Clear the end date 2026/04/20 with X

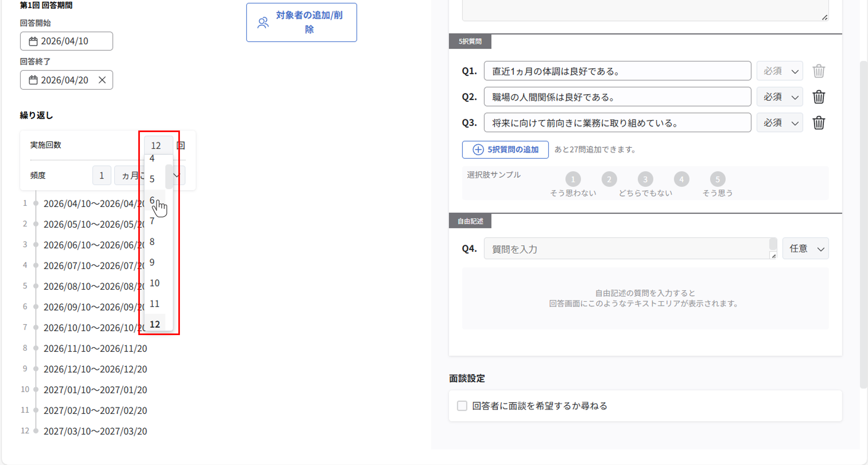tap(102, 80)
